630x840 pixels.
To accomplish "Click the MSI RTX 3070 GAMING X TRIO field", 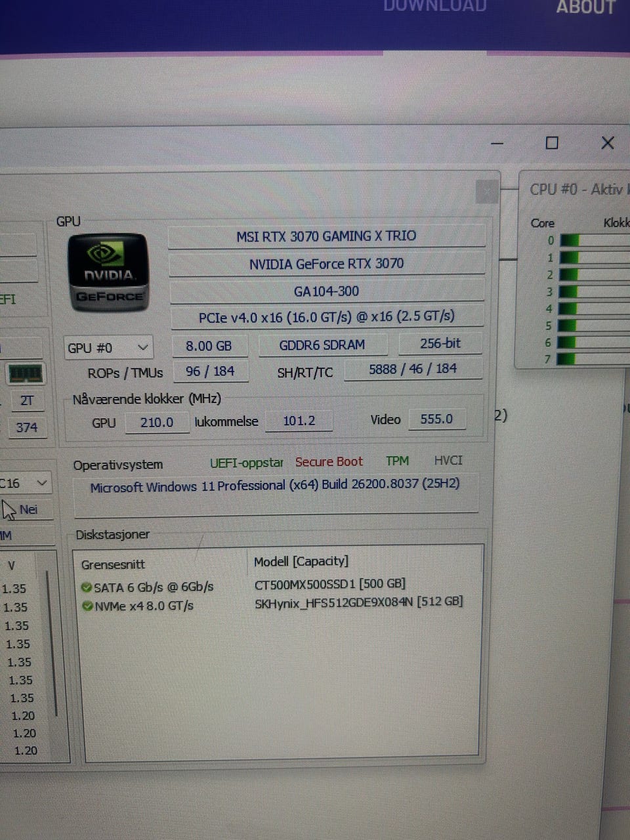I will pos(326,236).
